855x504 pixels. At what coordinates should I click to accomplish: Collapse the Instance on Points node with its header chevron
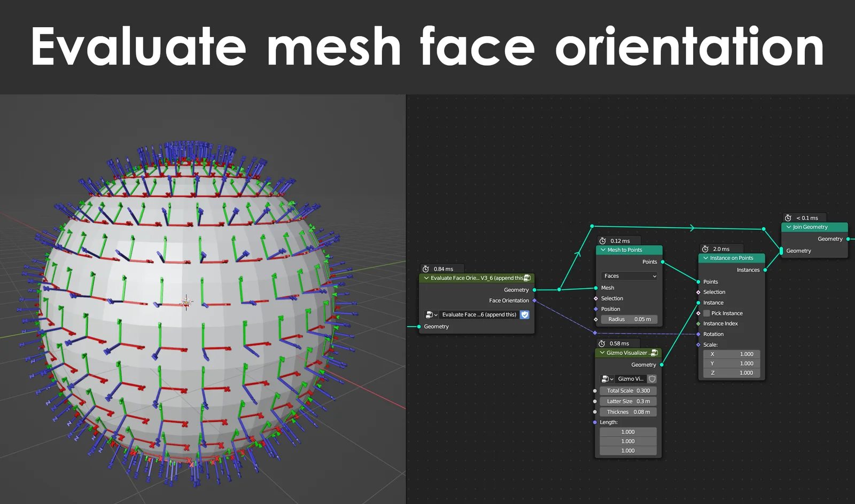coord(705,258)
